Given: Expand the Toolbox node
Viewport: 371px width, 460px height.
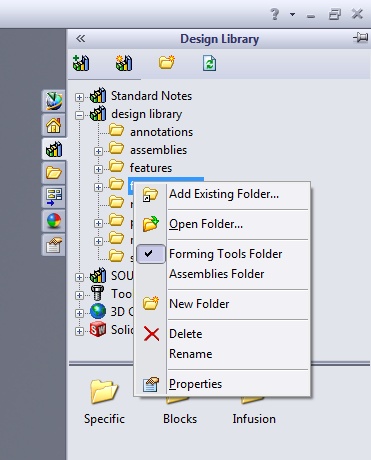Looking at the screenshot, I should coord(79,295).
